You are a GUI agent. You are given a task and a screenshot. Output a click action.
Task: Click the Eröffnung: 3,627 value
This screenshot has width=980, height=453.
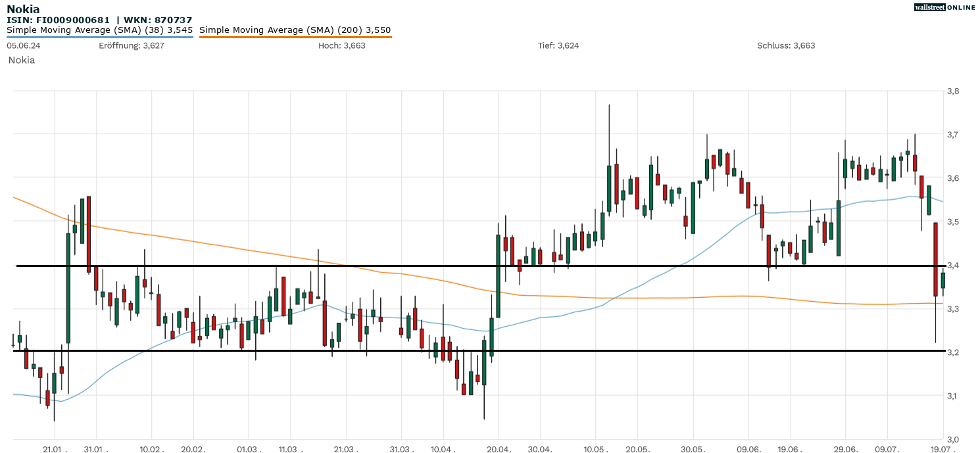[132, 45]
